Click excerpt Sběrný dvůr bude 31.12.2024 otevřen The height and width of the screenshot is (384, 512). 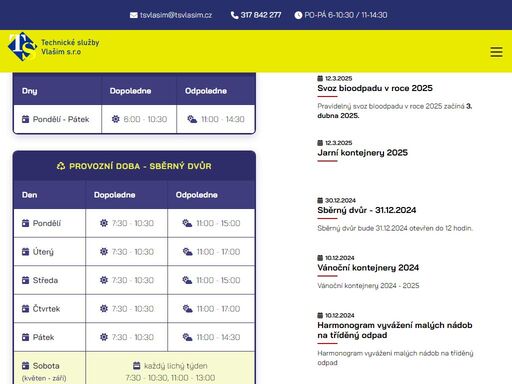pos(395,228)
